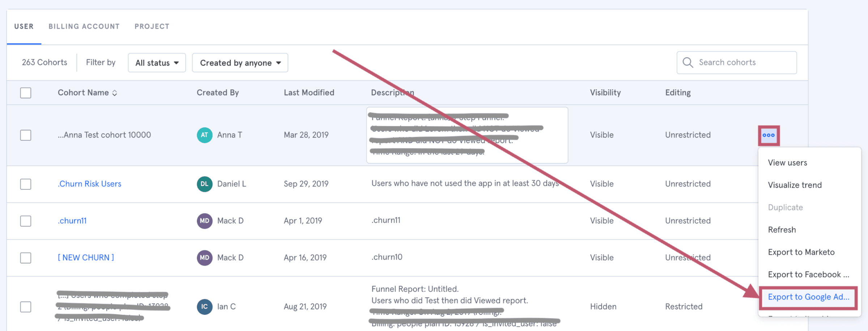Tick the select-all checkbox in header
The image size is (868, 331).
pos(26,93)
